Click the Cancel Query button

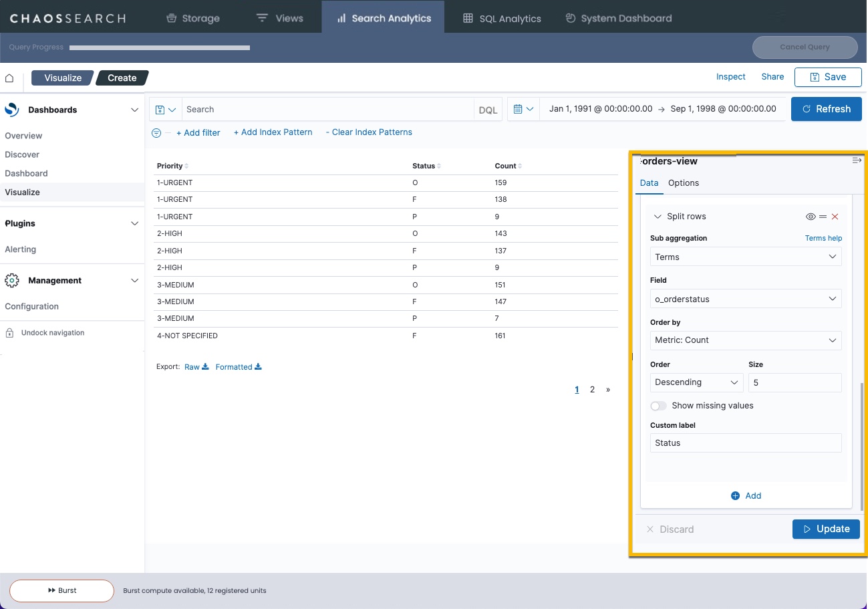click(805, 47)
